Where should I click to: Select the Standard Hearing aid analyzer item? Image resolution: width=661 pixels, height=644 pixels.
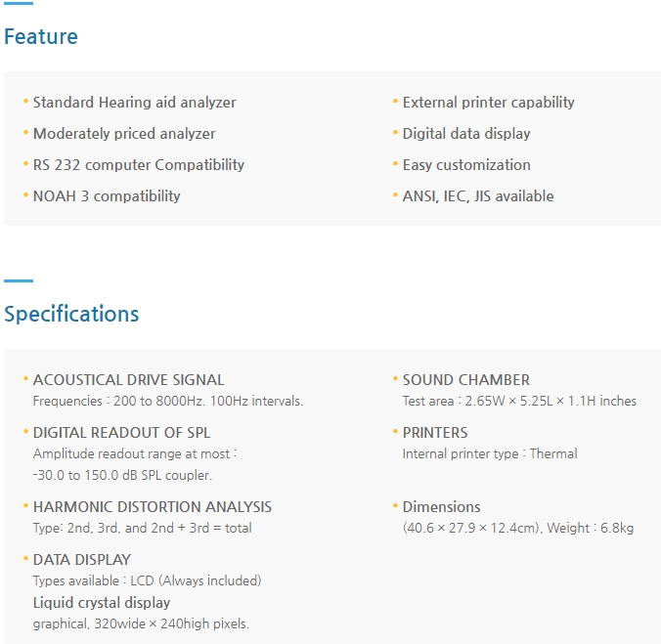(134, 103)
